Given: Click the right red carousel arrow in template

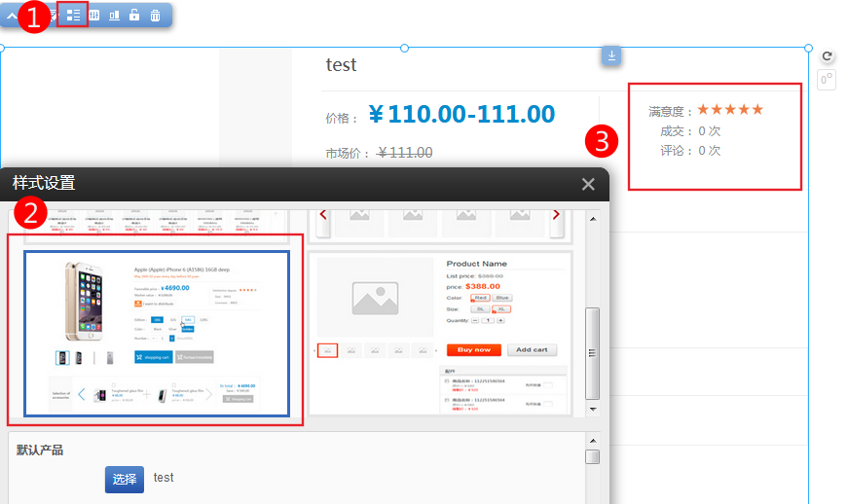Looking at the screenshot, I should tap(556, 215).
